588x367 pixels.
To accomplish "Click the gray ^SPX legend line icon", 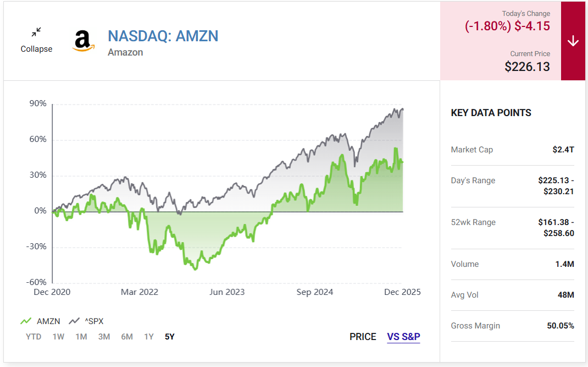I will [74, 321].
